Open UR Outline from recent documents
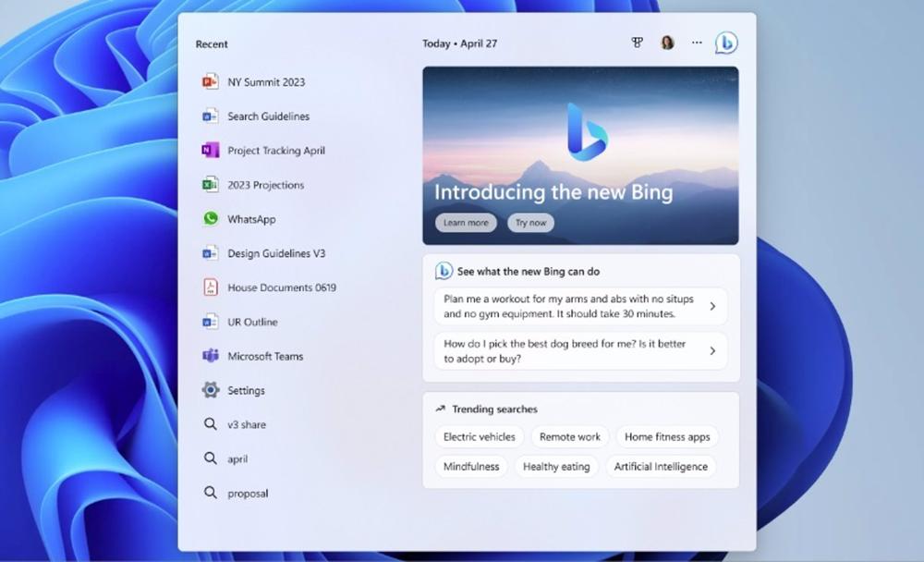This screenshot has height=562, width=924. coord(251,322)
